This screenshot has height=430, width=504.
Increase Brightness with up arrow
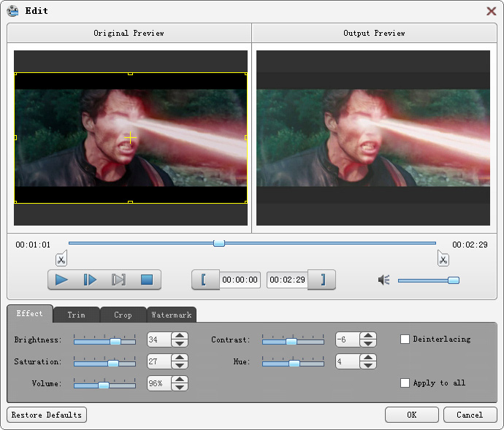pyautogui.click(x=180, y=336)
